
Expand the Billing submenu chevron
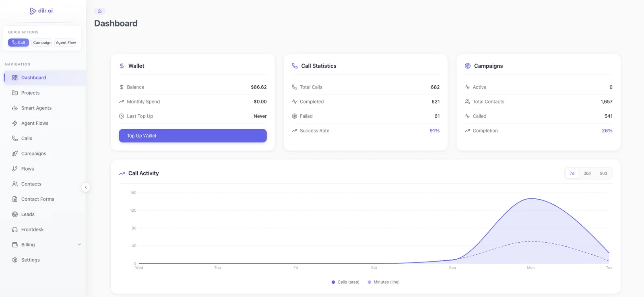pyautogui.click(x=79, y=245)
